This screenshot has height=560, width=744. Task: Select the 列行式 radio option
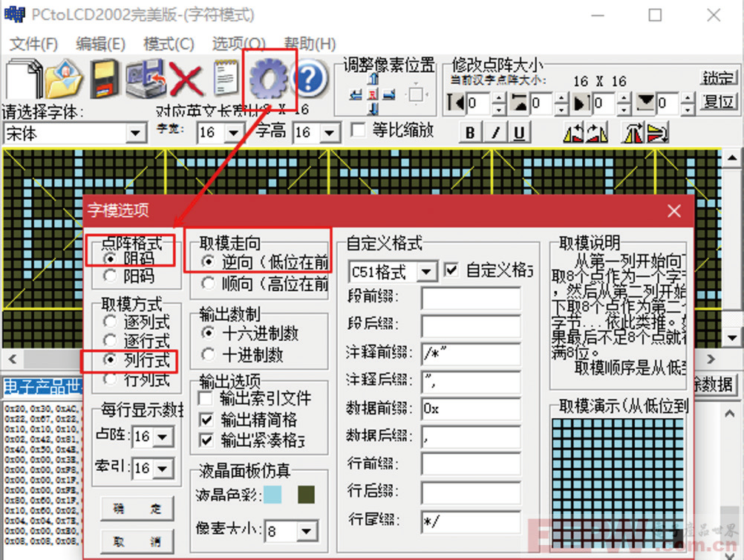110,360
